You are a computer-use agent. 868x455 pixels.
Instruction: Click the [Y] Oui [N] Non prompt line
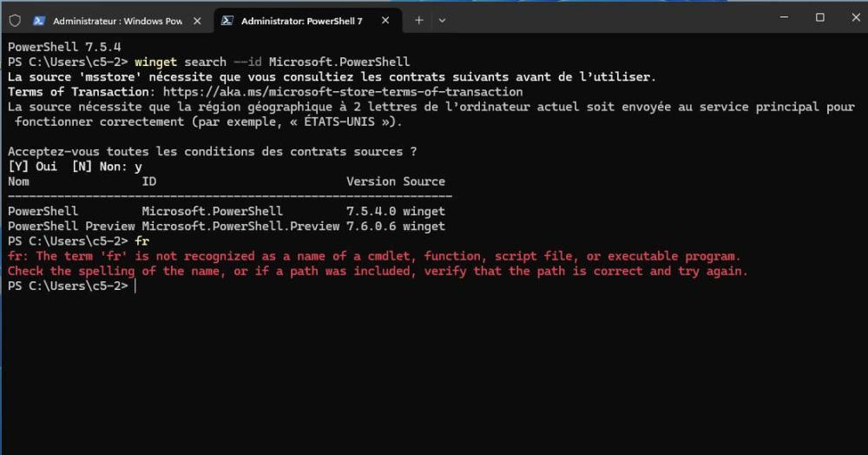pyautogui.click(x=75, y=167)
